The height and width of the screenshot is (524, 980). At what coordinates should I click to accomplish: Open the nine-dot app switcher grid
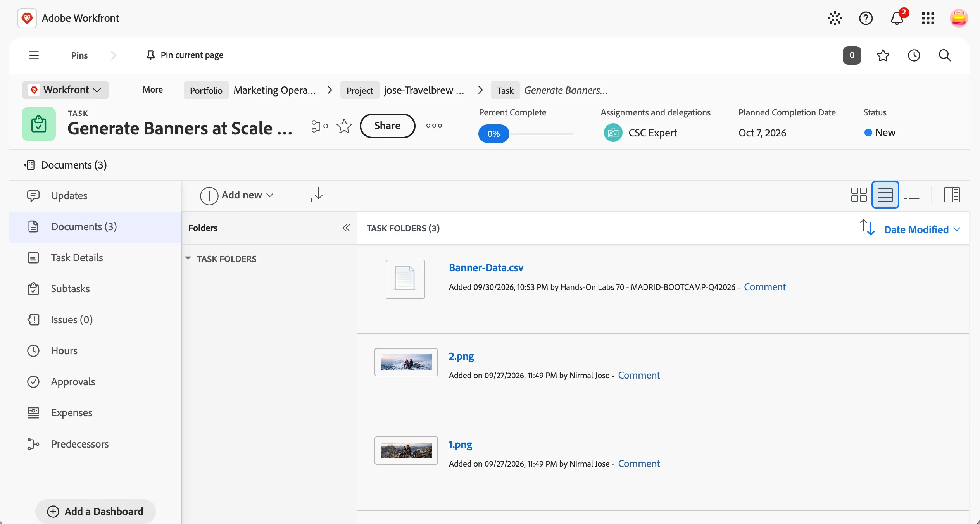click(928, 18)
